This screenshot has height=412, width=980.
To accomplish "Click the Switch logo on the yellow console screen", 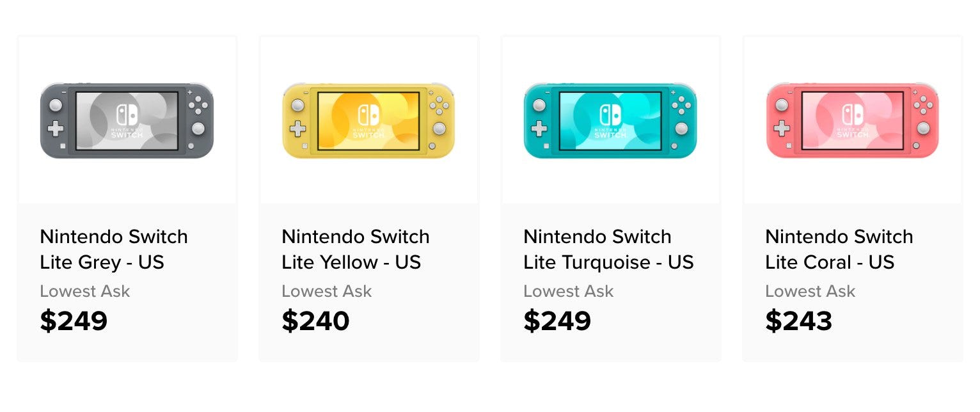I will (368, 115).
